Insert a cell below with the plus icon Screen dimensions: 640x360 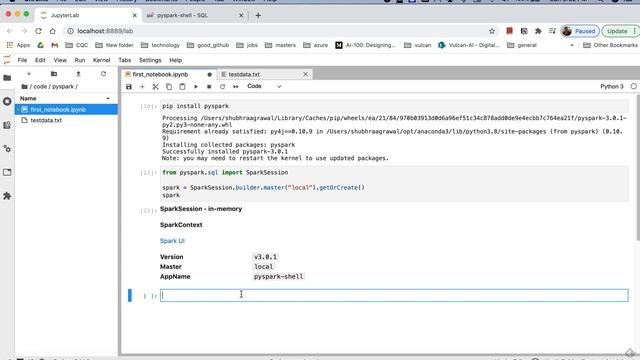(x=142, y=87)
